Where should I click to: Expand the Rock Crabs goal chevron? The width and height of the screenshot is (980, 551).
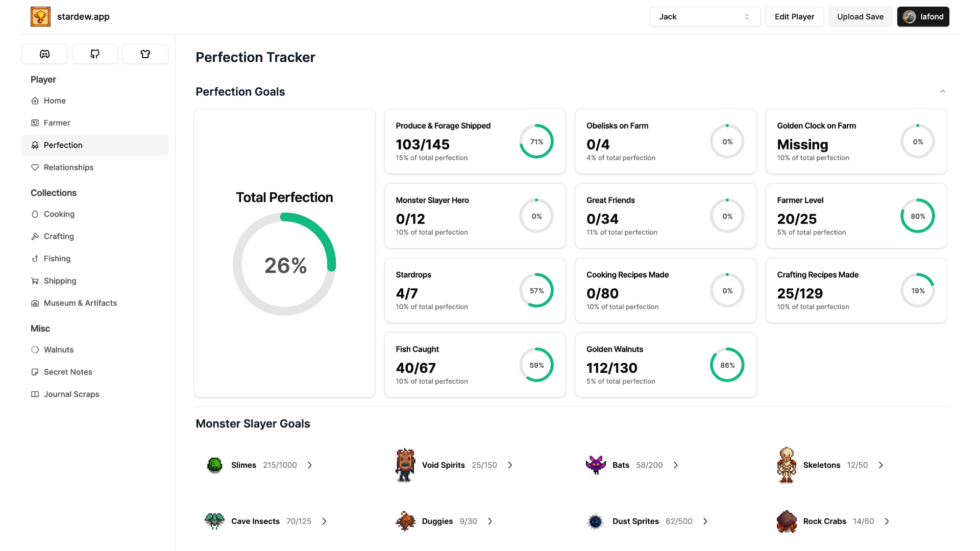coord(887,521)
